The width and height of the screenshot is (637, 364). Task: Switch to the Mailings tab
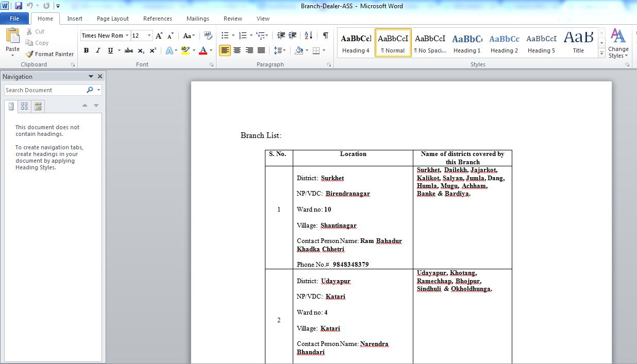[198, 19]
